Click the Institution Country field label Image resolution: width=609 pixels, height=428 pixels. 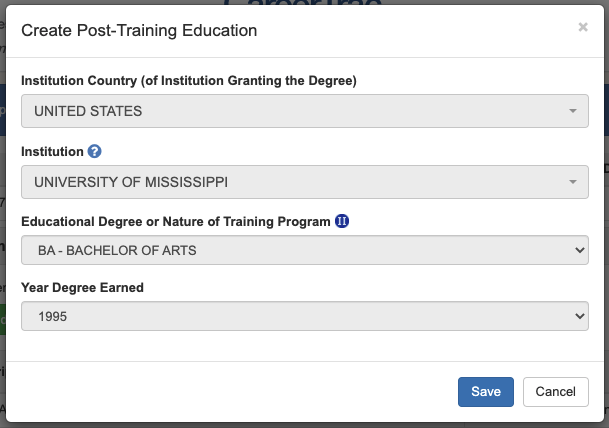[189, 80]
